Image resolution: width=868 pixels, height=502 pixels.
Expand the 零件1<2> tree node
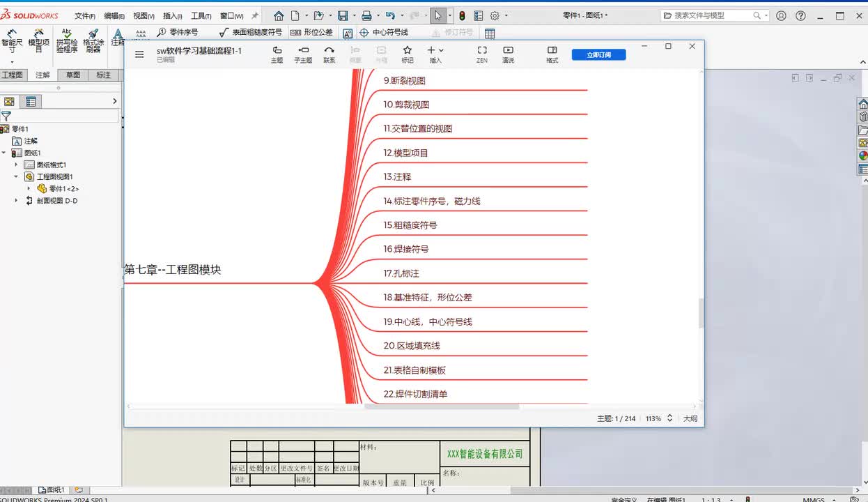tap(29, 189)
